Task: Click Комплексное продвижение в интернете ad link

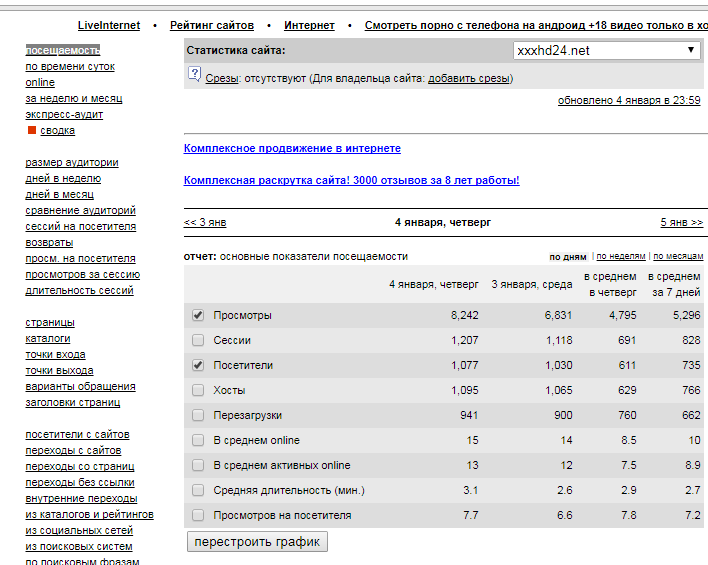Action: point(292,148)
